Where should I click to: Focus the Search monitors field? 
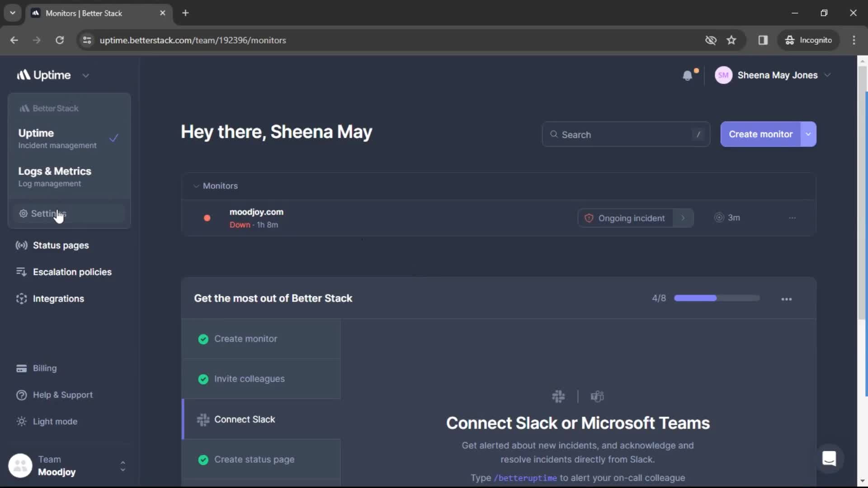[x=626, y=134]
